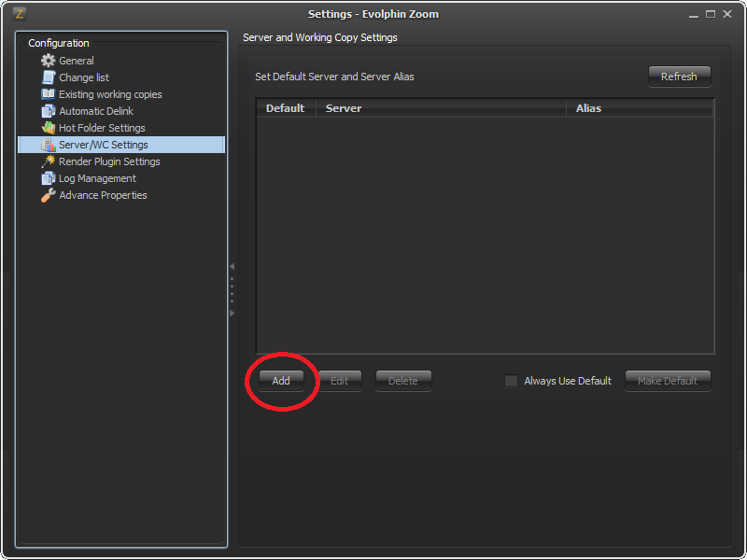This screenshot has height=560, width=747.
Task: Maximize the Settings window
Action: click(x=711, y=14)
